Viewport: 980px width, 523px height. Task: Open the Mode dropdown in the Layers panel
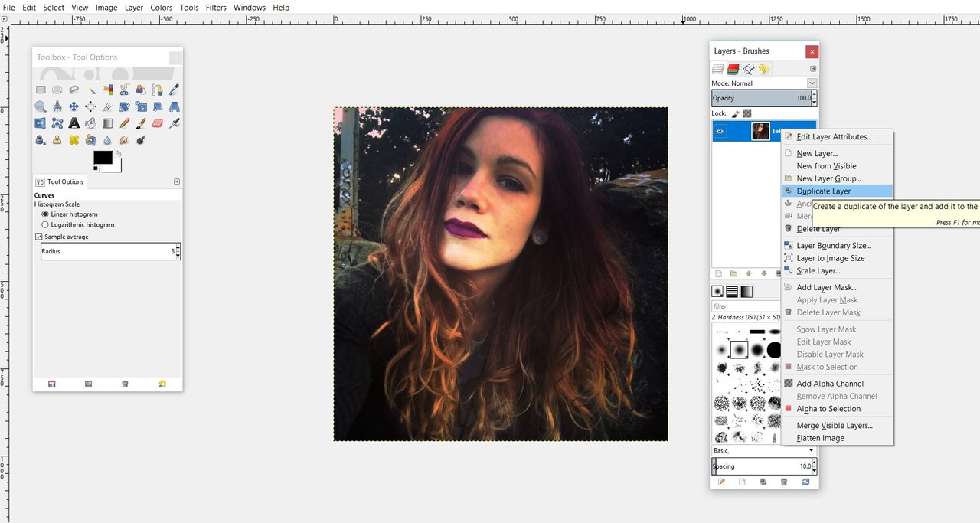(x=812, y=82)
